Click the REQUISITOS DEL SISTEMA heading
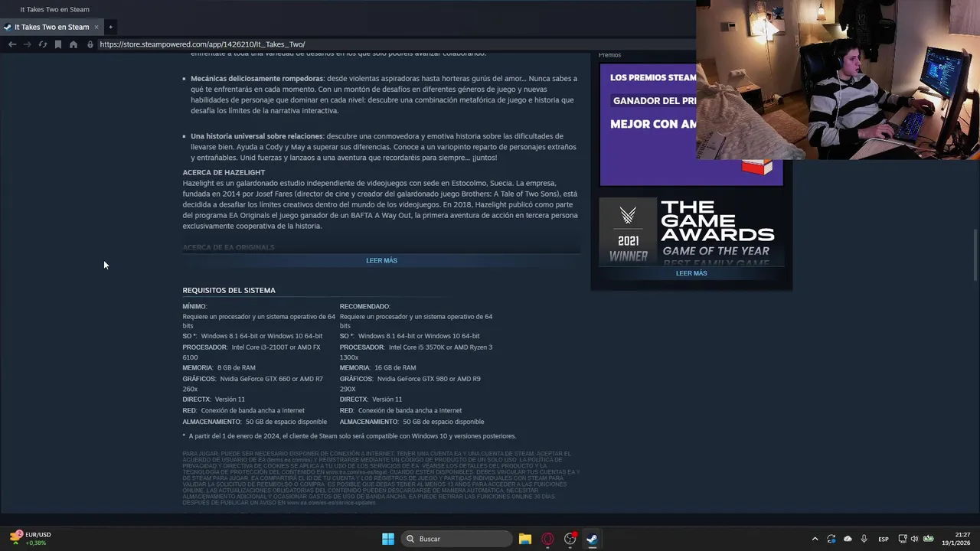Viewport: 980px width, 551px height. tap(229, 290)
